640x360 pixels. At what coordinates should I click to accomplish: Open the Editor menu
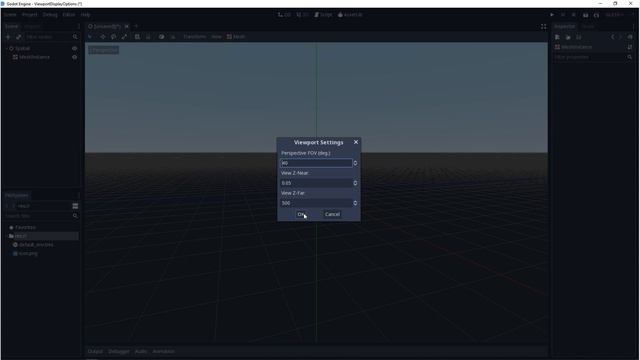(69, 15)
